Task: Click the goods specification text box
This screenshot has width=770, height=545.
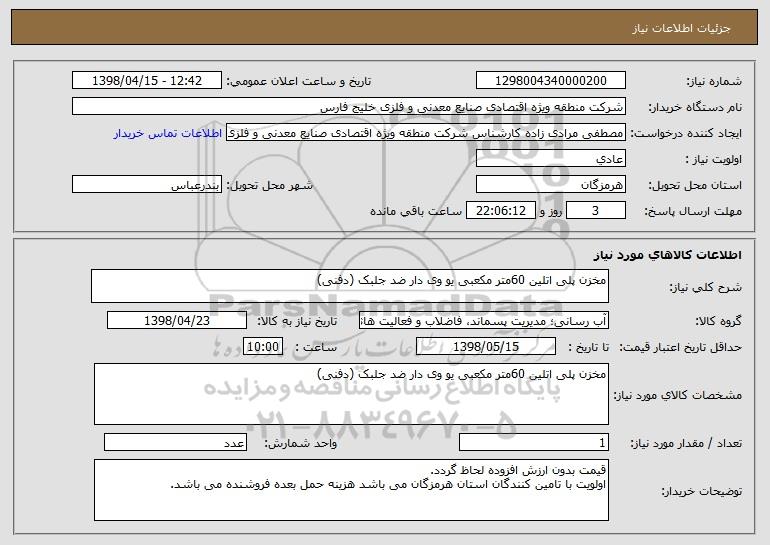Action: (x=351, y=394)
